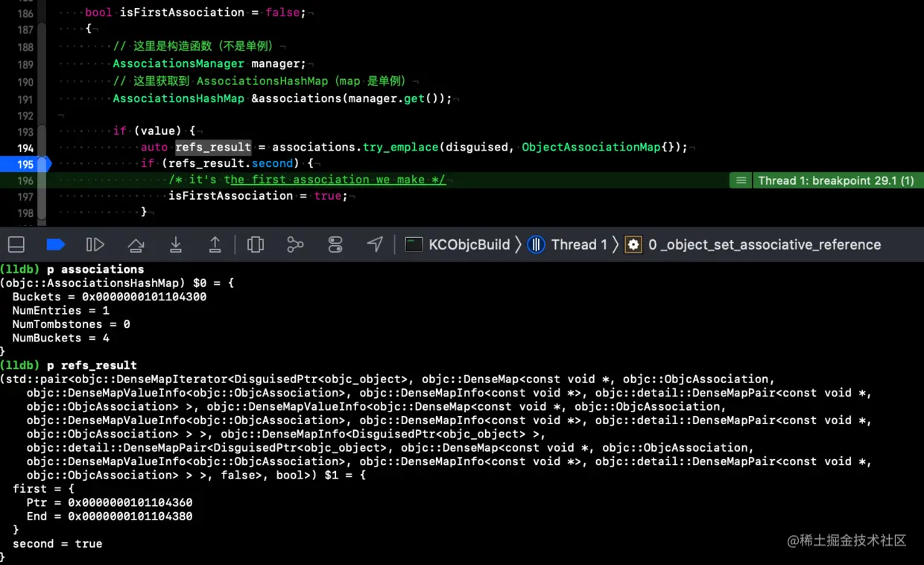Step into the function call
Image resolution: width=924 pixels, height=565 pixels.
[176, 244]
